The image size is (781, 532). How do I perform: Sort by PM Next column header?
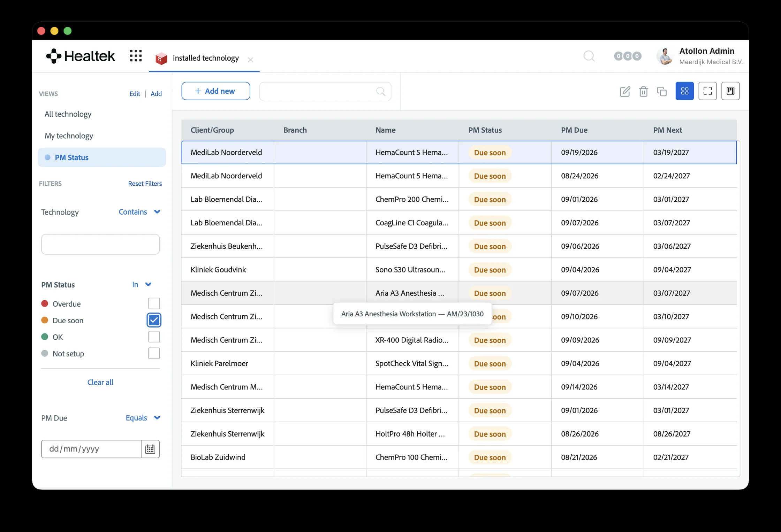[x=667, y=130]
